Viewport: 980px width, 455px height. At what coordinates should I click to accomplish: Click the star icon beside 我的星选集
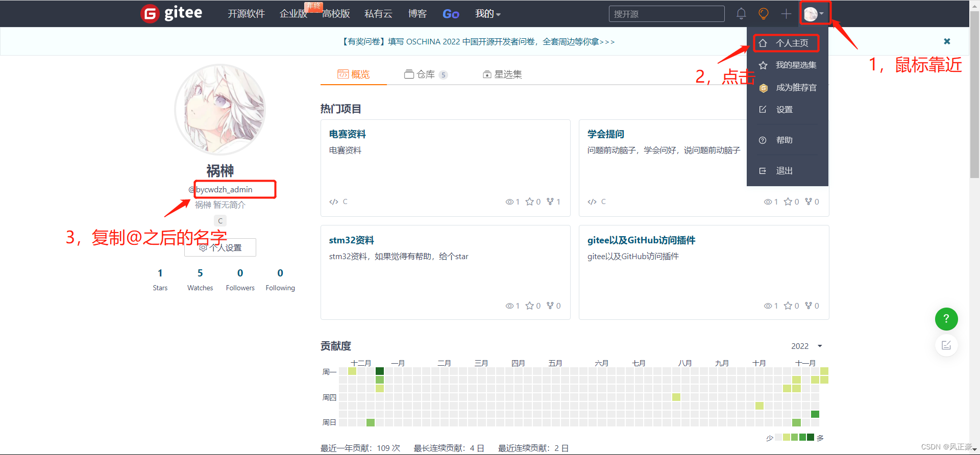(763, 65)
